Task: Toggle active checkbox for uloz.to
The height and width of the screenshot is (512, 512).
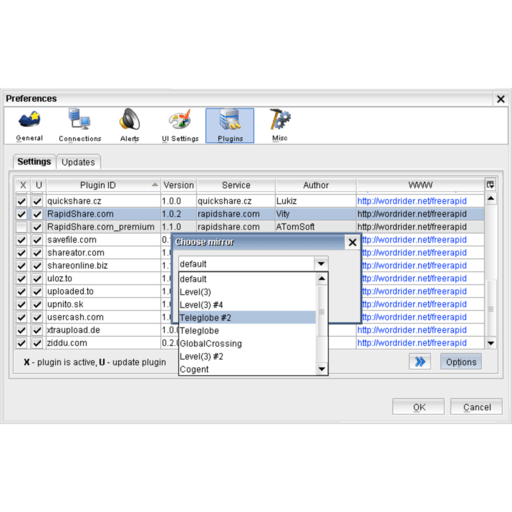Action: (x=22, y=278)
